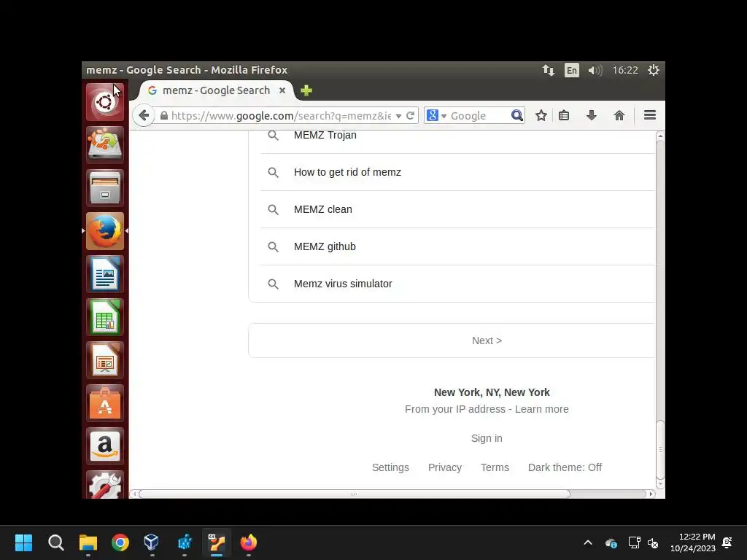Go to the Next > results page

pyautogui.click(x=487, y=341)
